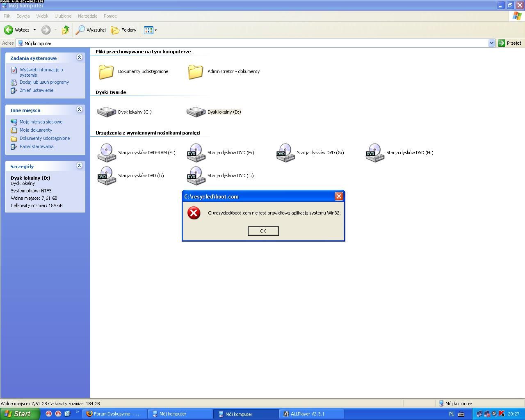525x420 pixels.
Task: Switch to ALLPlayer V2.3.1 taskbar button
Action: click(312, 414)
